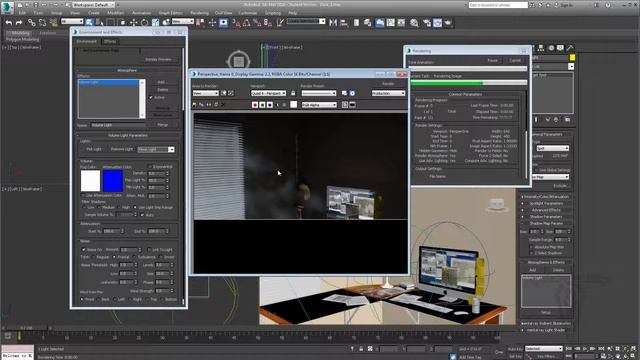640x360 pixels.
Task: Activate the Select and Rotate tool
Action: click(x=144, y=22)
